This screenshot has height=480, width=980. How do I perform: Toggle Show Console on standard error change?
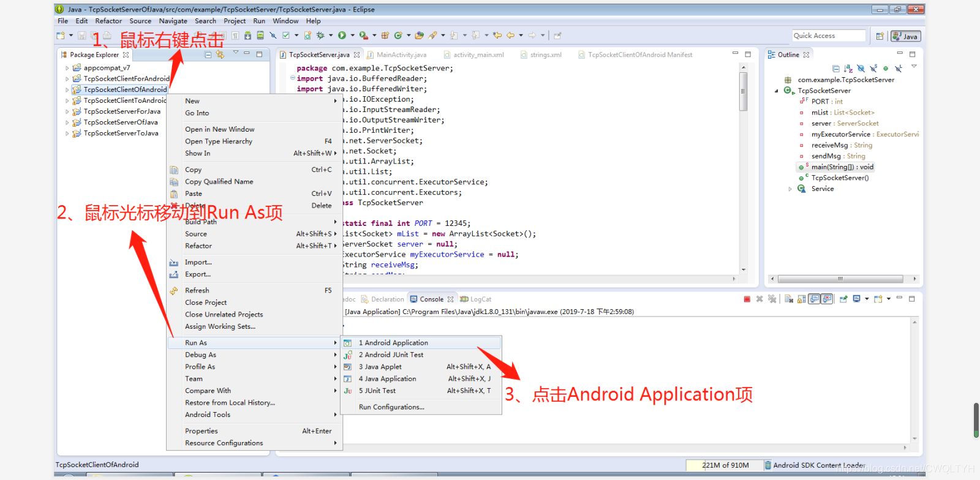[827, 299]
